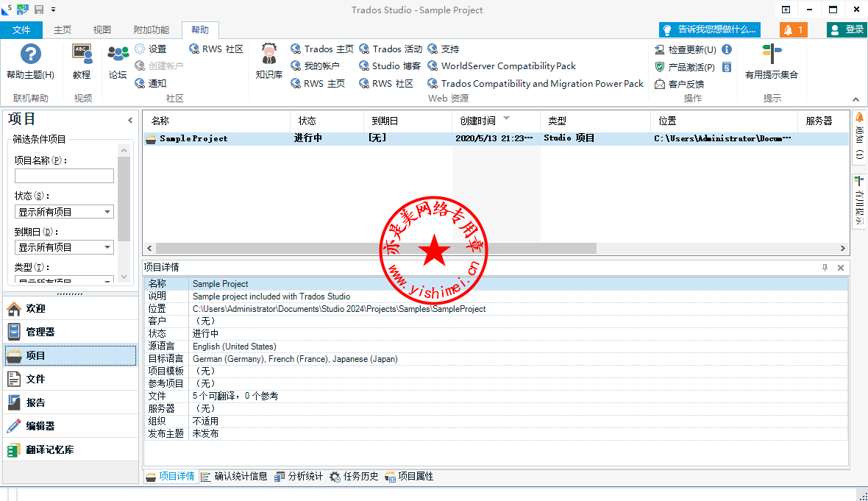
Task: Visit the RWS 主页 link
Action: pyautogui.click(x=319, y=84)
